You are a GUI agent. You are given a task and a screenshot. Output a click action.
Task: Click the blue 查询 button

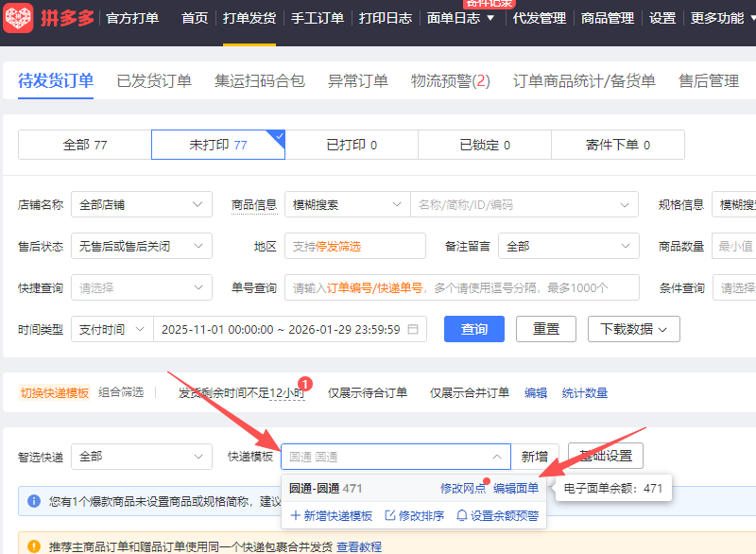[474, 329]
